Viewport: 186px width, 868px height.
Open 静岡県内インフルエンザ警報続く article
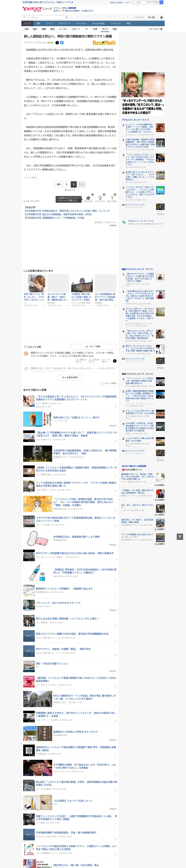pos(64,589)
